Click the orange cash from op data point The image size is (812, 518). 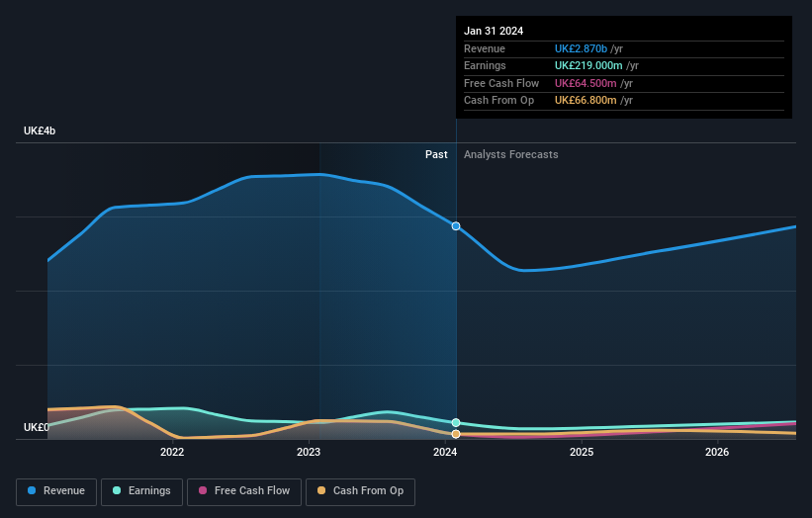456,434
